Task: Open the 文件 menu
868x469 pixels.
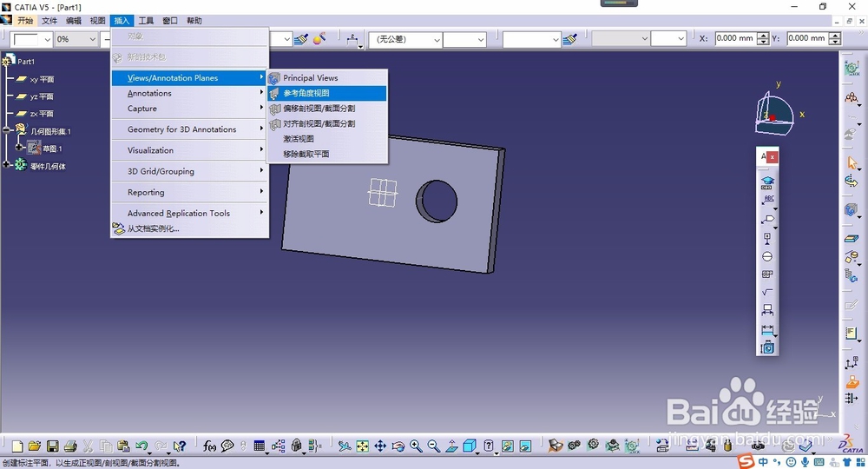Action: 49,21
